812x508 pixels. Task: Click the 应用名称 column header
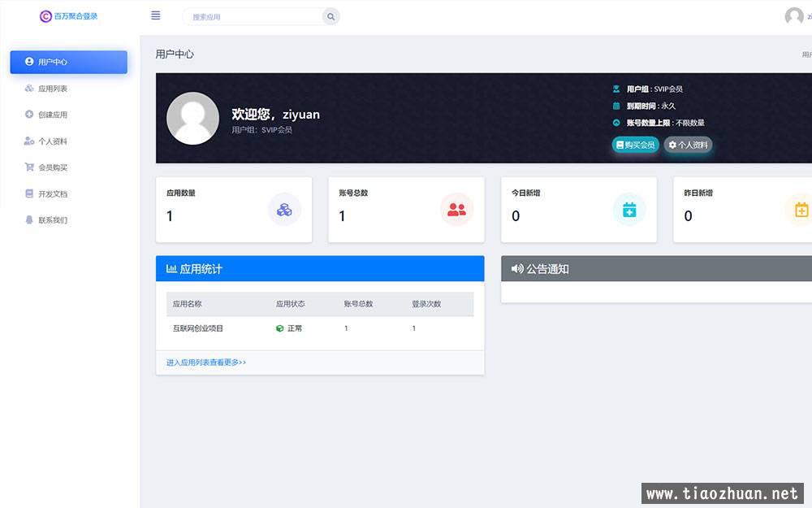[x=187, y=304]
